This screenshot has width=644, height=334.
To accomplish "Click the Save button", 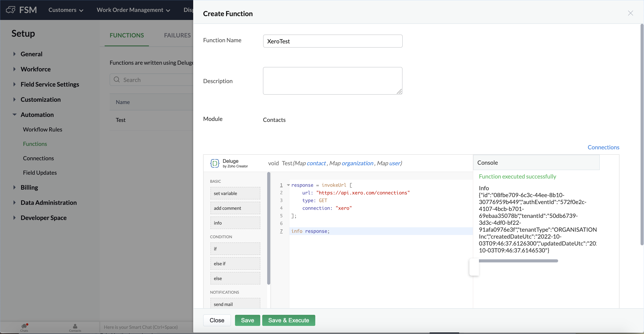I will pos(247,320).
